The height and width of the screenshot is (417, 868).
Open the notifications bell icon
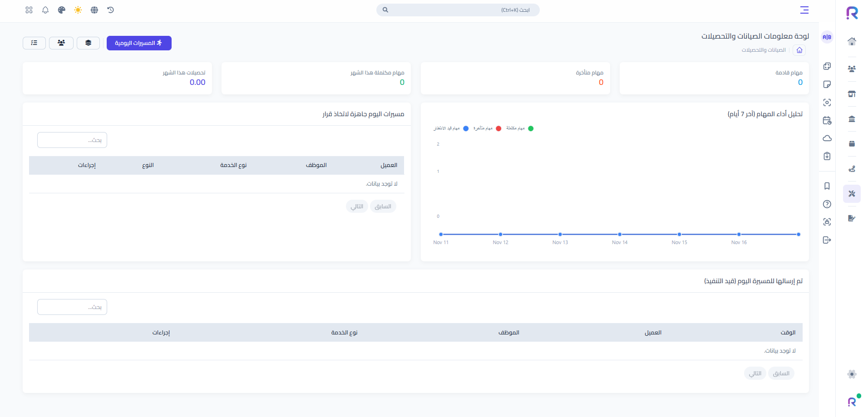(x=45, y=10)
